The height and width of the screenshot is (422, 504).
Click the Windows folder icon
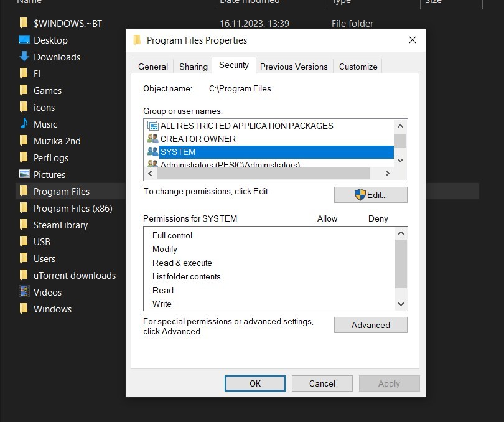pyautogui.click(x=24, y=309)
